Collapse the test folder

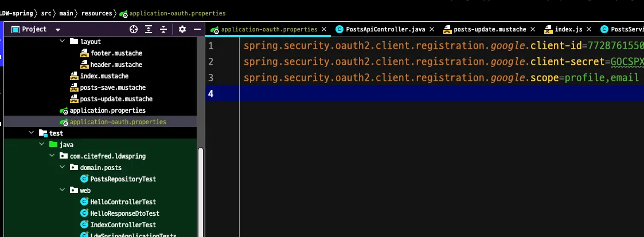[x=31, y=133]
